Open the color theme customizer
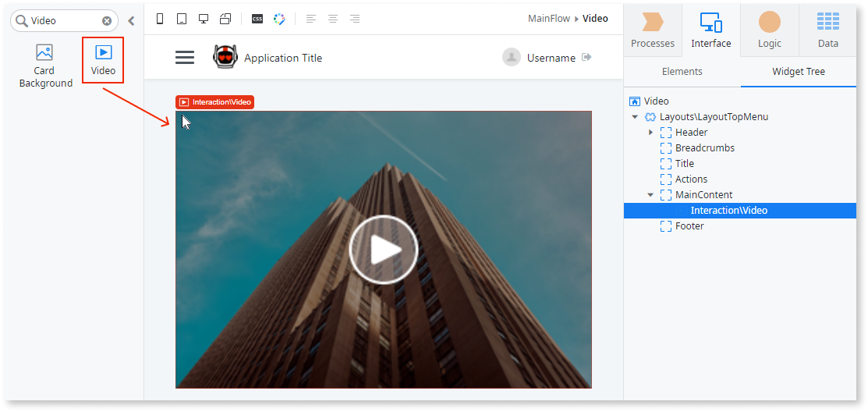The image size is (868, 412). coord(279,19)
